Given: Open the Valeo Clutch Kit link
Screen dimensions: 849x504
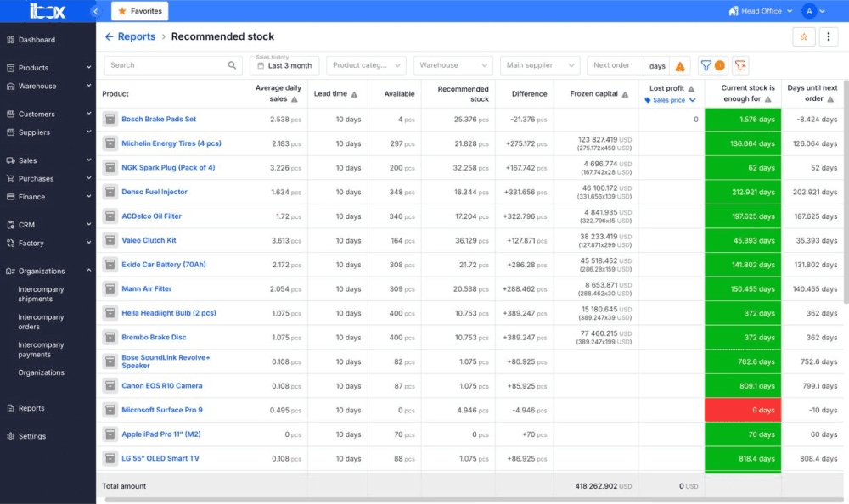Looking at the screenshot, I should pos(149,240).
